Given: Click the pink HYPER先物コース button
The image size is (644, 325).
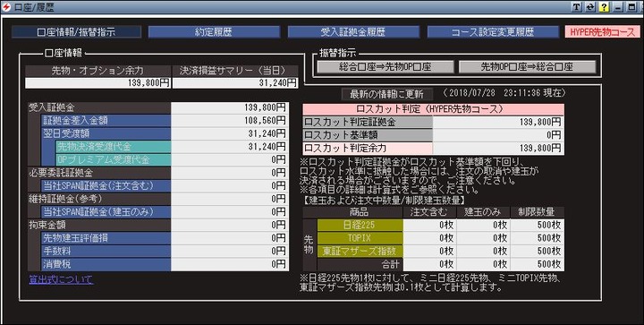Looking at the screenshot, I should coord(603,31).
